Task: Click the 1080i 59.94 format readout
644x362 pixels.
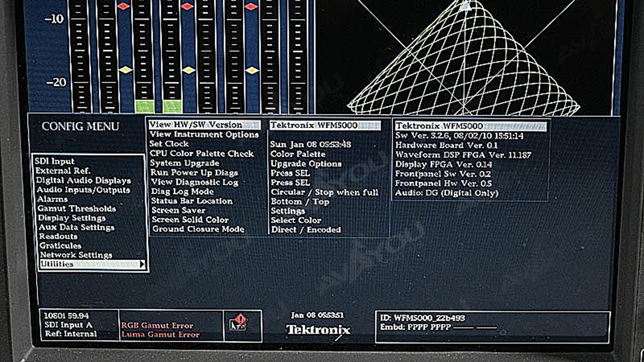Action: coord(67,316)
